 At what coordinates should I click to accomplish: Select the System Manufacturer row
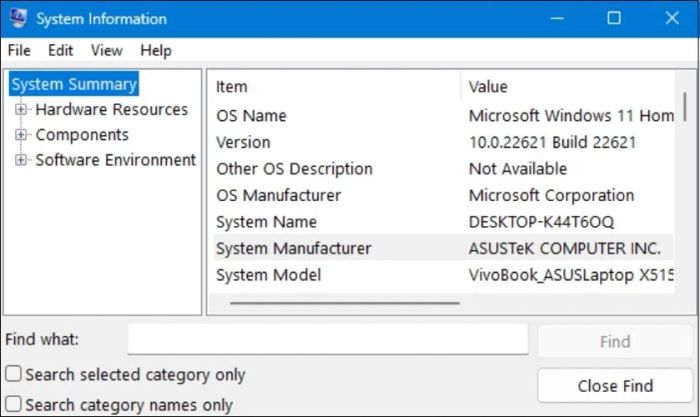(x=443, y=248)
